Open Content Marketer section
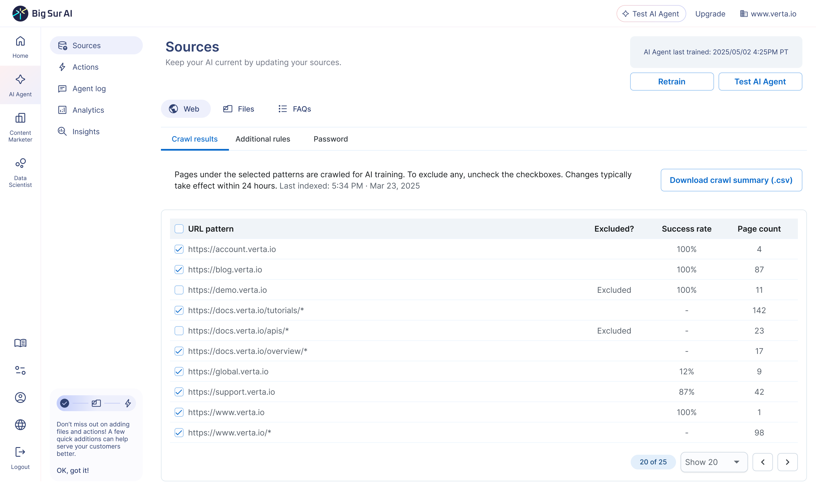 [20, 127]
